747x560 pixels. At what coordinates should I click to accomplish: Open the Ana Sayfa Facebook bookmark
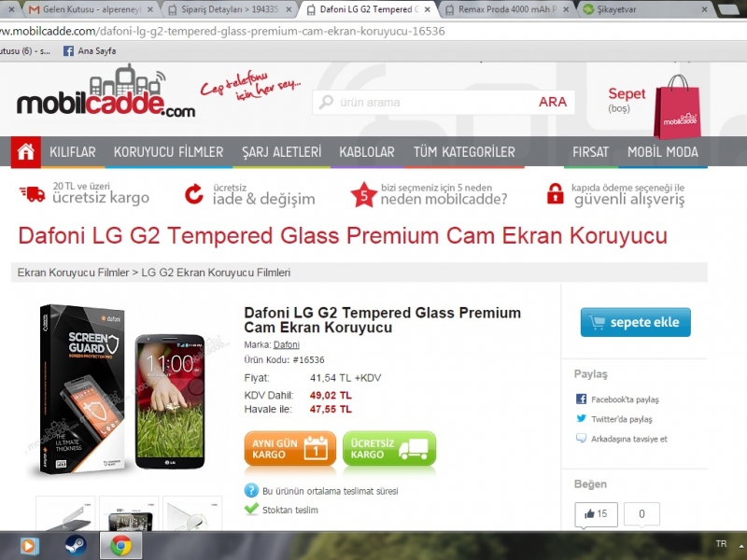tap(90, 51)
